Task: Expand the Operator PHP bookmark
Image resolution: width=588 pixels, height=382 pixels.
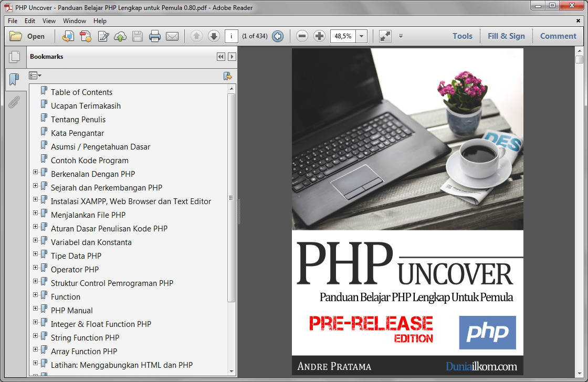Action: coord(35,267)
